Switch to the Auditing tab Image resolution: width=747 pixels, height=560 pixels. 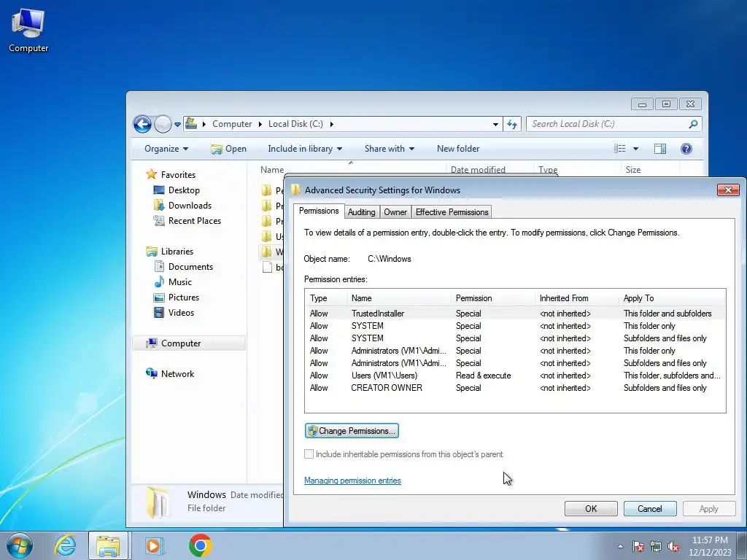tap(362, 212)
